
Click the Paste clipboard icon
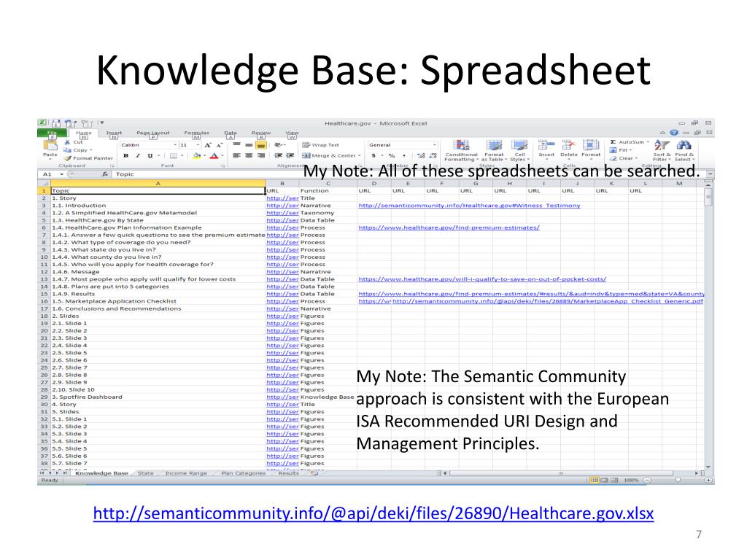50,146
